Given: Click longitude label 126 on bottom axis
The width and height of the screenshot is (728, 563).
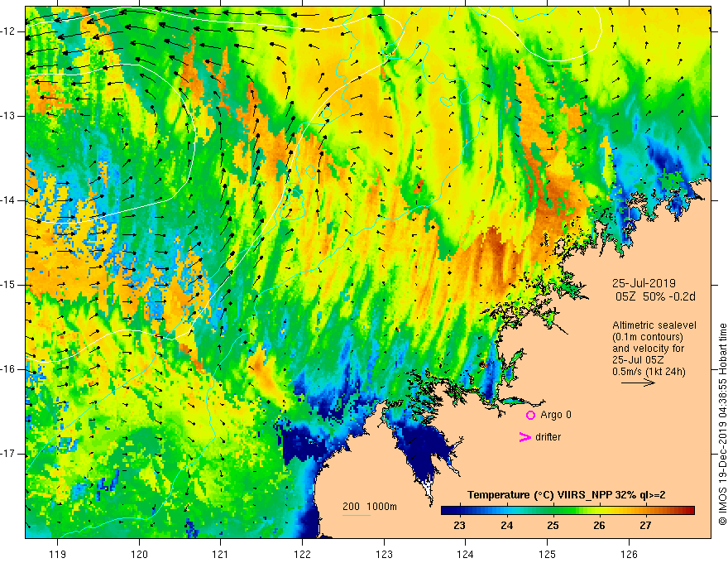Looking at the screenshot, I should [629, 554].
